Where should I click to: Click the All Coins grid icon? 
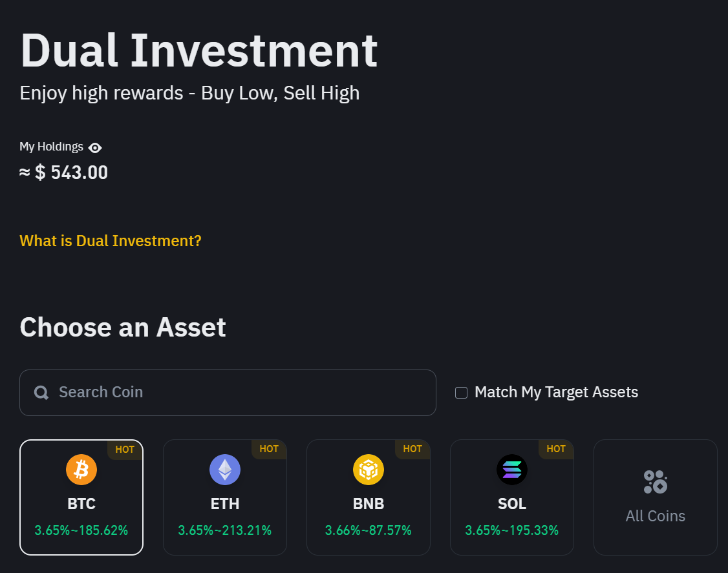click(x=656, y=482)
